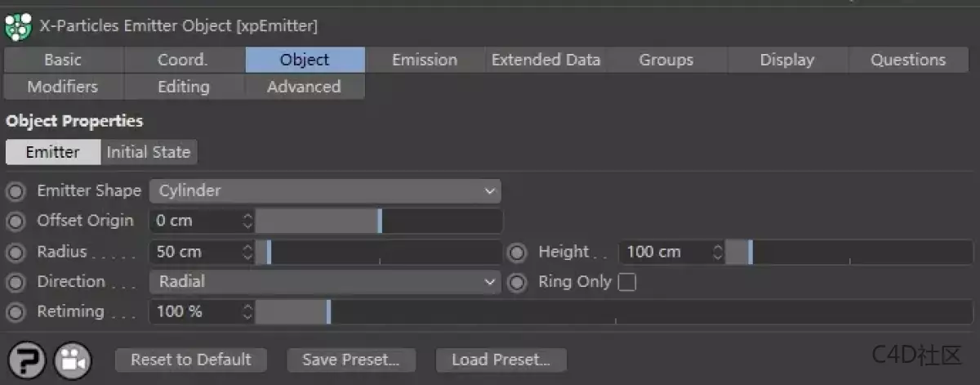Click the Load Preset... button
Screen dimensions: 980x385
[x=501, y=360]
